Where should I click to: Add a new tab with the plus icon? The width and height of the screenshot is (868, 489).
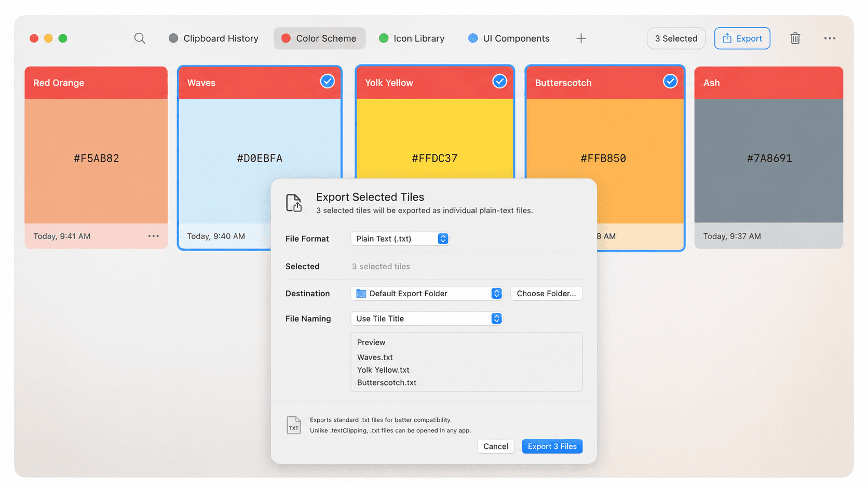point(581,38)
